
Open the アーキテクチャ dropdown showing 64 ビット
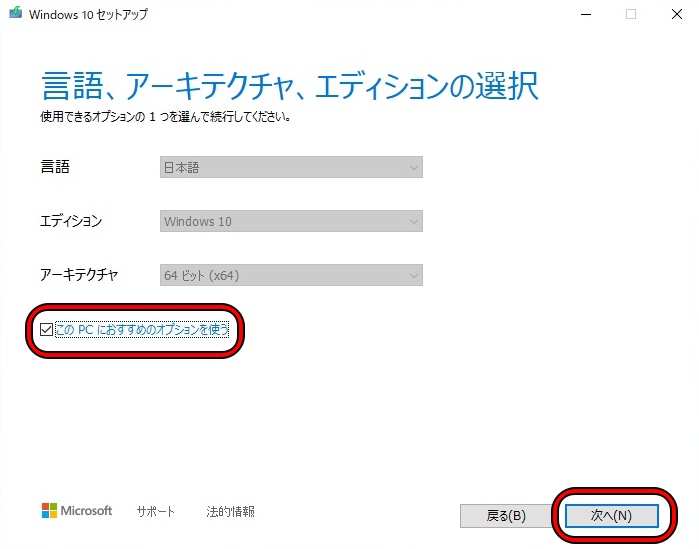291,275
